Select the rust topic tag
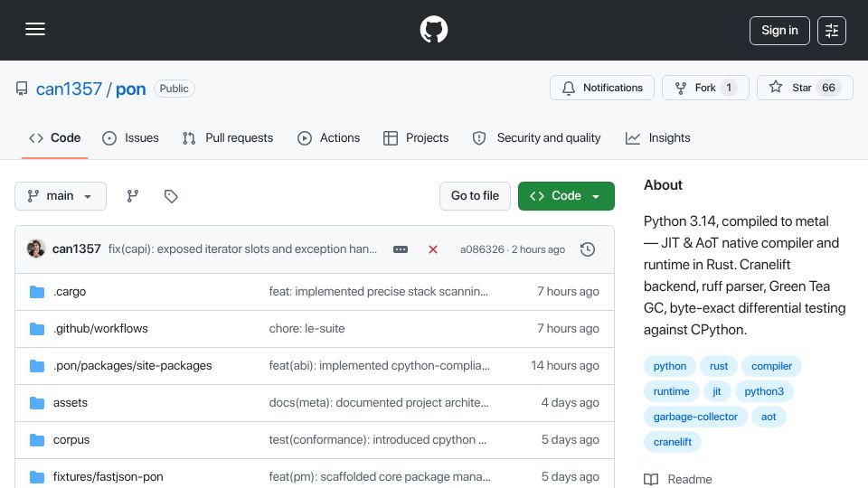The width and height of the screenshot is (868, 488). 719,366
